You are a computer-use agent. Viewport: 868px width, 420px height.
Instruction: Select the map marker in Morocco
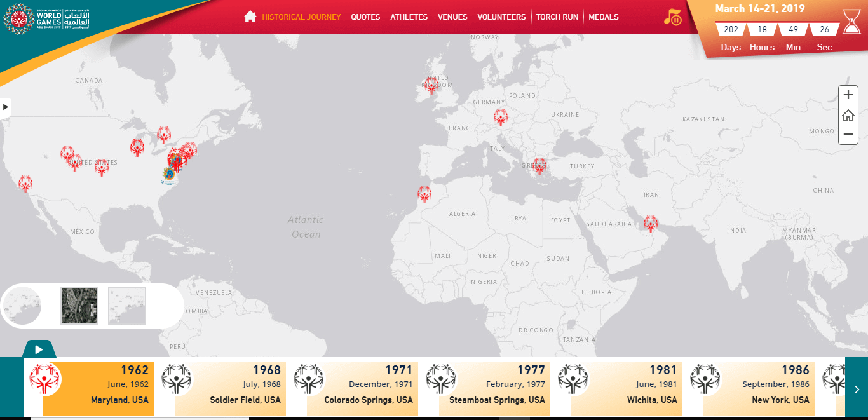[424, 194]
